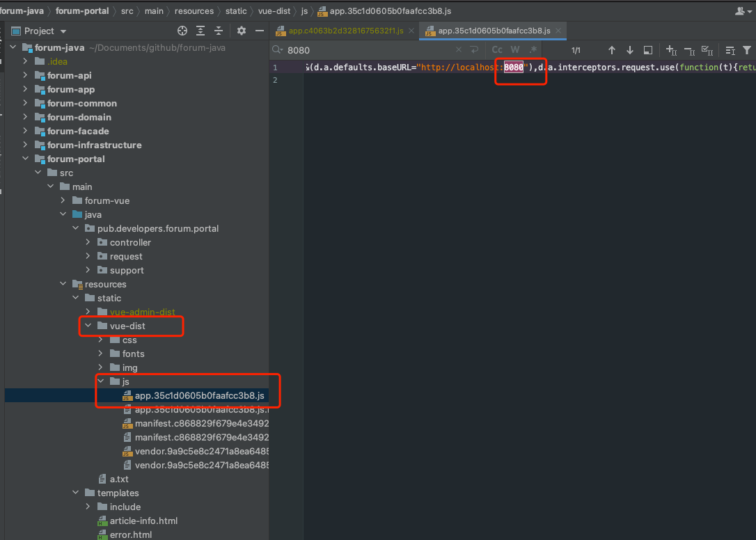Select the app.35c1d0605b0faafcc3b8.js editor tab
Viewport: 756px width, 540px height.
pyautogui.click(x=494, y=31)
